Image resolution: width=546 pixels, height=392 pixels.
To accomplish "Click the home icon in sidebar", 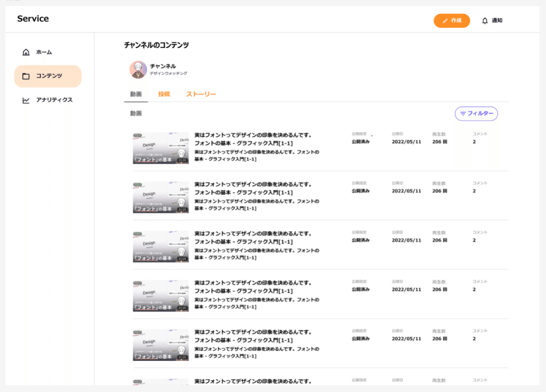I will pyautogui.click(x=26, y=52).
